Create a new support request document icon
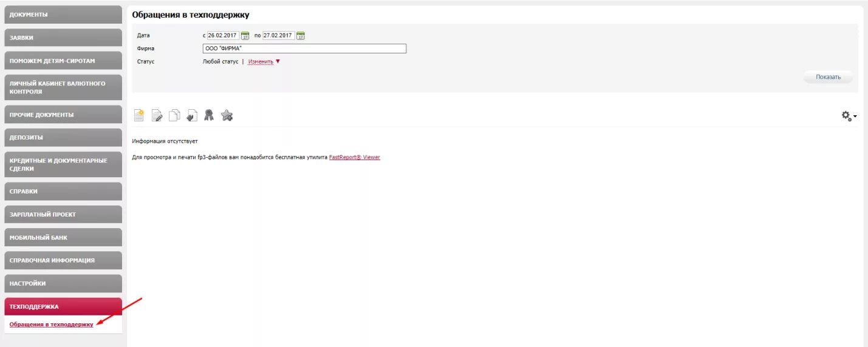 click(x=139, y=115)
